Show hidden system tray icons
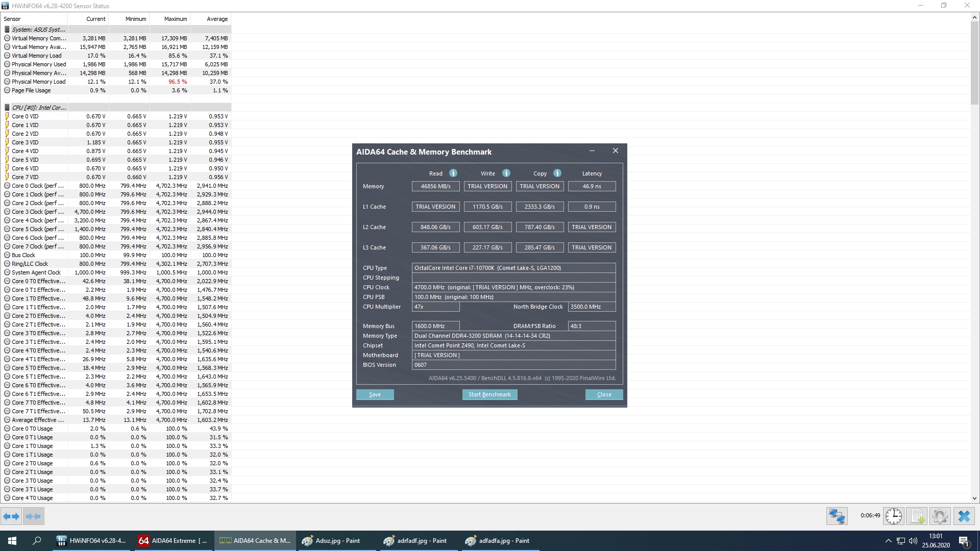 pyautogui.click(x=888, y=541)
